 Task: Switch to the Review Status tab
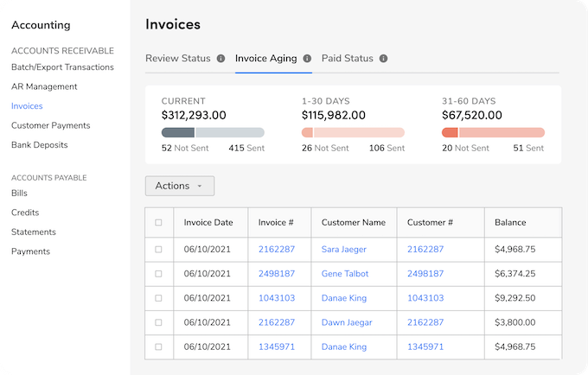pyautogui.click(x=177, y=59)
